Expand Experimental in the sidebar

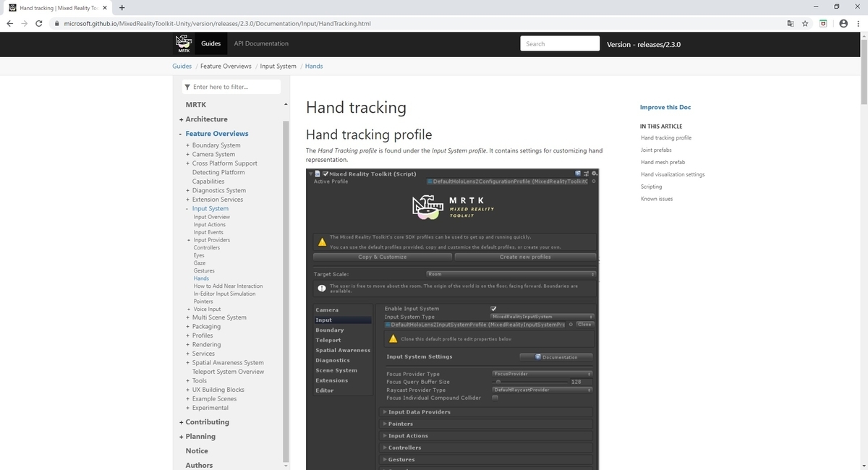tap(187, 408)
